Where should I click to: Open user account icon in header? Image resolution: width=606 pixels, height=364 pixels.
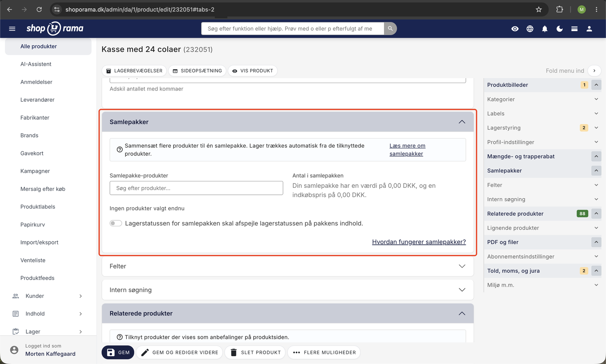click(x=589, y=29)
